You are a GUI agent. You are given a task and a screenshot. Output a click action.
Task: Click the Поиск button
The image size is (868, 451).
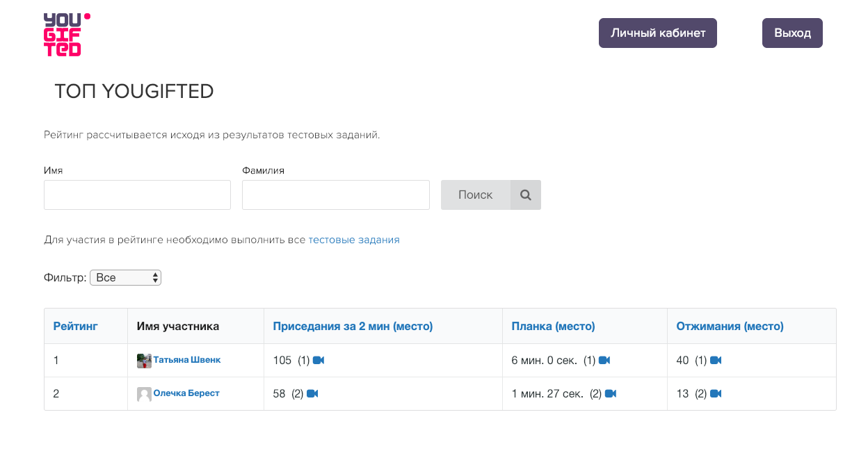tap(476, 195)
